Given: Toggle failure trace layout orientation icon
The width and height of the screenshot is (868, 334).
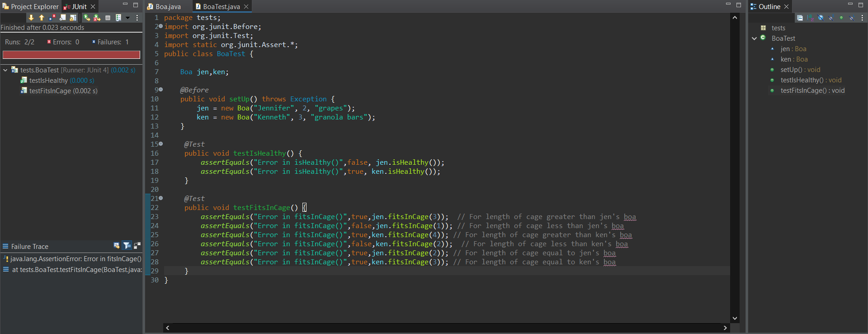Looking at the screenshot, I should click(x=137, y=246).
